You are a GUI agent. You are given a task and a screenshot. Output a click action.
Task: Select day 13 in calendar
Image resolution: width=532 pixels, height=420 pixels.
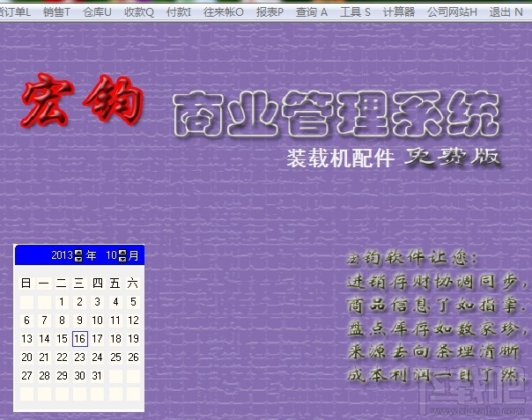point(26,339)
